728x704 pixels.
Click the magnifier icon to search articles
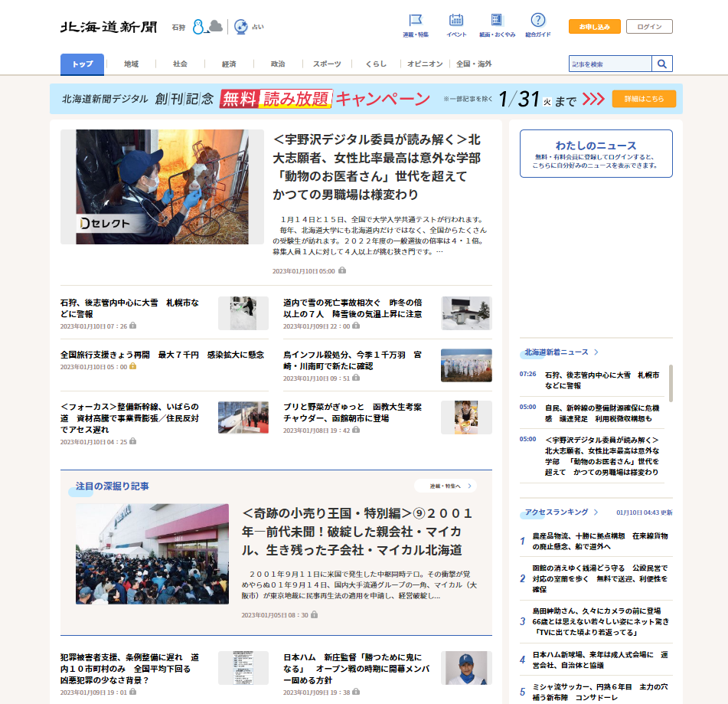tap(663, 64)
